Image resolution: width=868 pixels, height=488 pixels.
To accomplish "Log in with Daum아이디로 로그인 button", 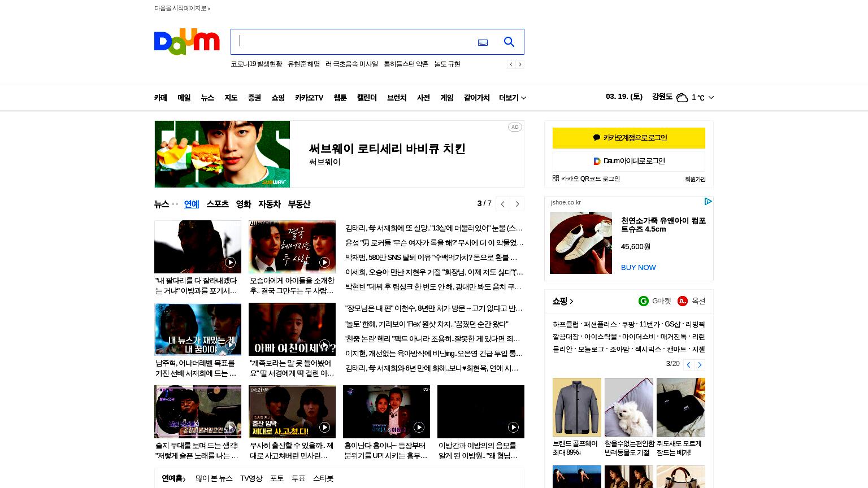I will [x=629, y=161].
